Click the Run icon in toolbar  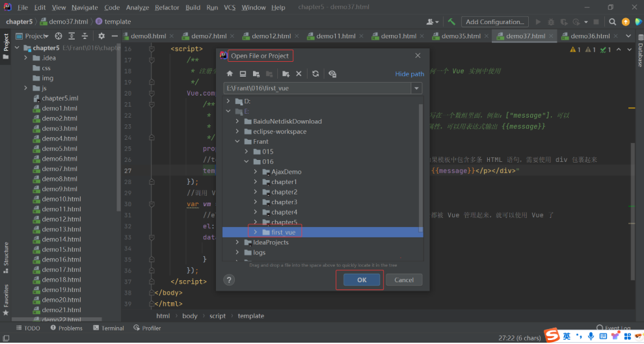tap(538, 21)
